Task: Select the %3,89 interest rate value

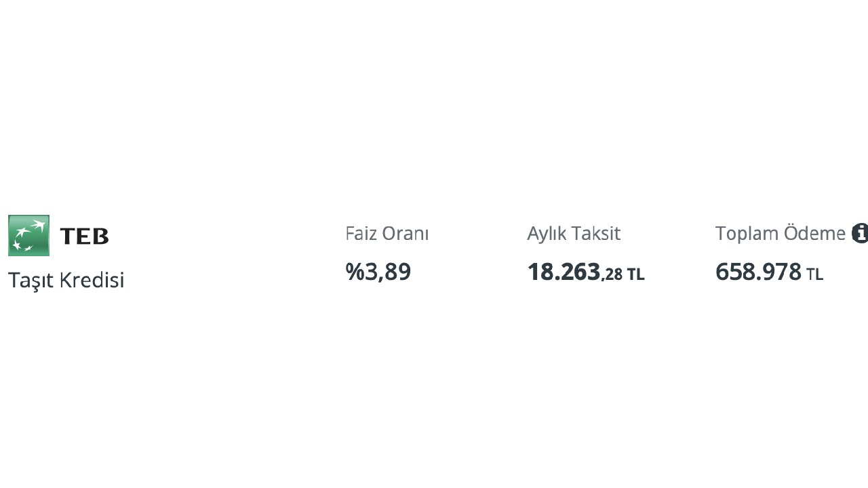Action: click(378, 272)
